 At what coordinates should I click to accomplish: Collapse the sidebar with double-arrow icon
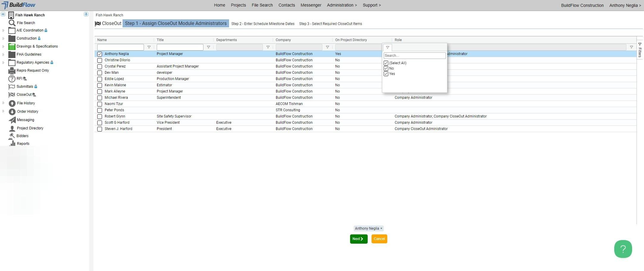3,14
